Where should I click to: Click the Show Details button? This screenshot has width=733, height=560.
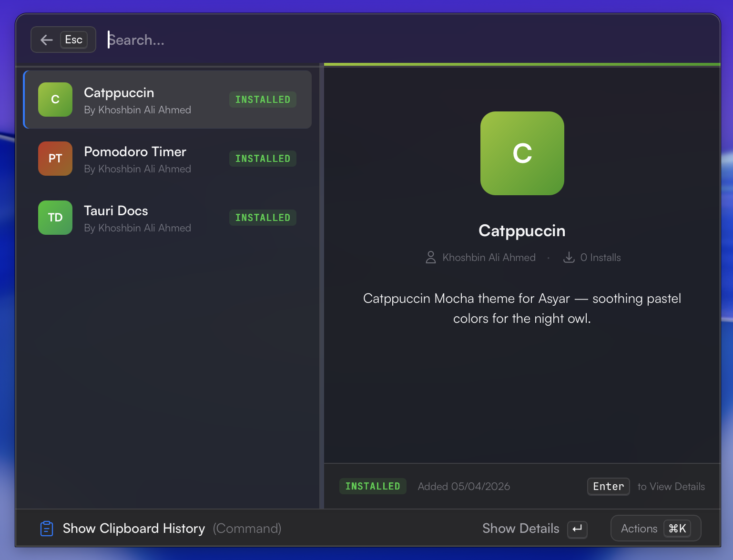520,529
